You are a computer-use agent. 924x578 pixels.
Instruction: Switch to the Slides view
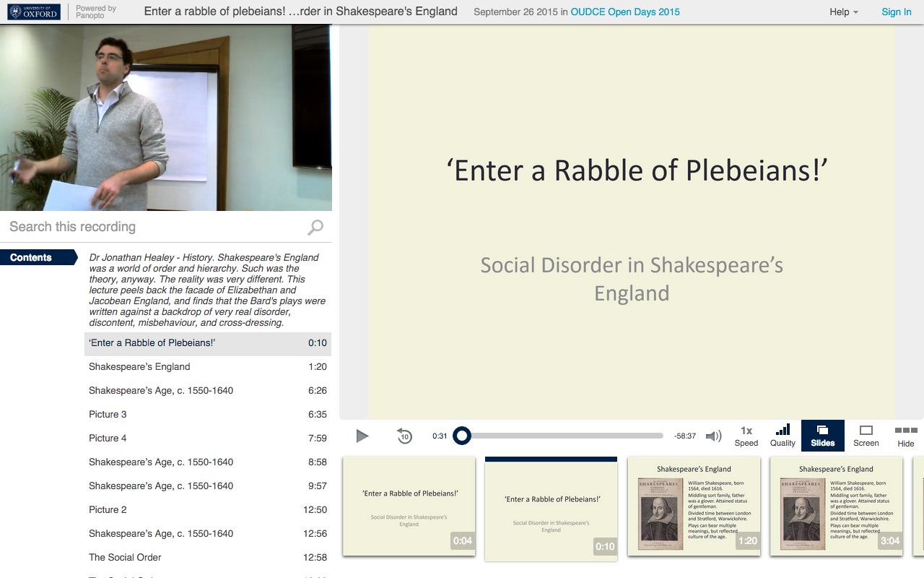point(822,436)
